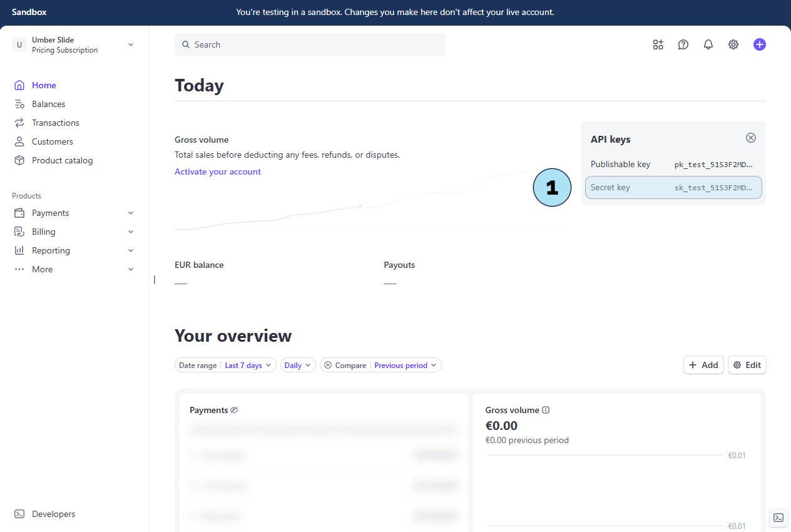Click the Gross volume info icon
The image size is (791, 532).
pyautogui.click(x=546, y=411)
